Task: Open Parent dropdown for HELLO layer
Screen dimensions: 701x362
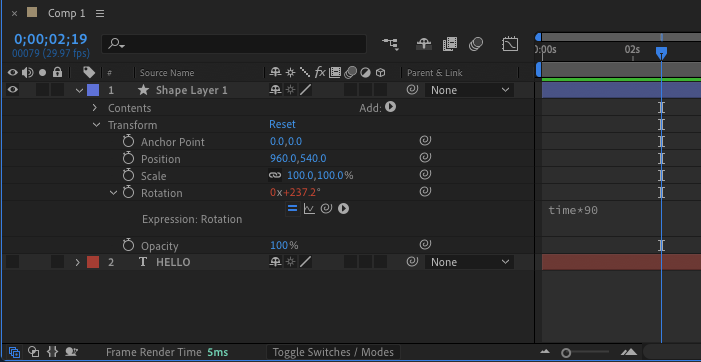Action: 469,262
